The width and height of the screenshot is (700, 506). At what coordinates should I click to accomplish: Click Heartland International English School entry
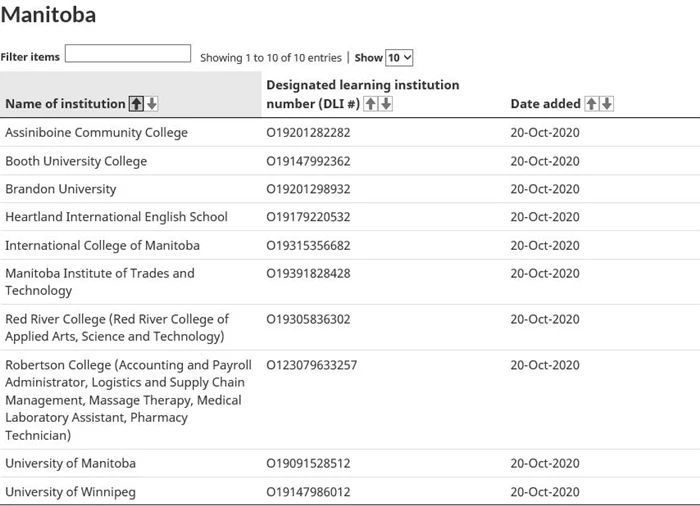pos(116,217)
